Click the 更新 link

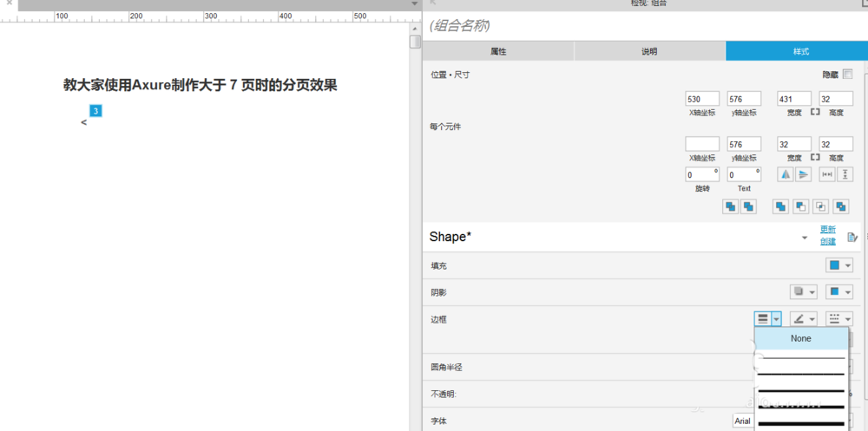[828, 229]
